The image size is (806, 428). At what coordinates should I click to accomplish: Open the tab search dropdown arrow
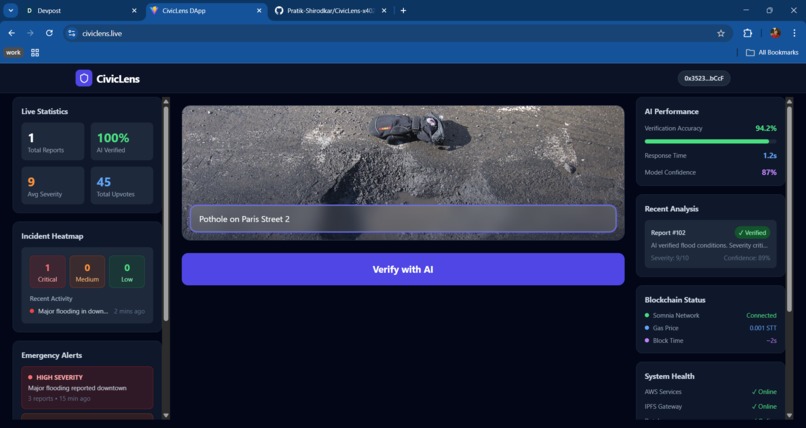click(x=10, y=10)
